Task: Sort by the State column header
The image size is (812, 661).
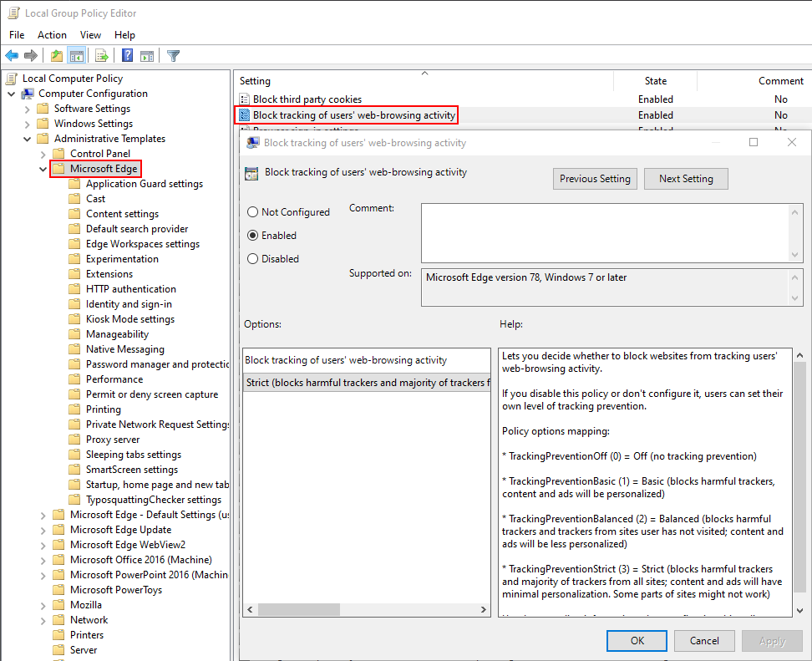Action: [655, 81]
